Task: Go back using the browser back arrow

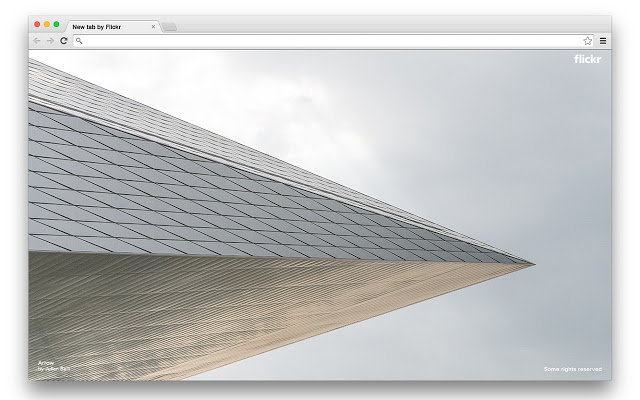Action: [37, 41]
